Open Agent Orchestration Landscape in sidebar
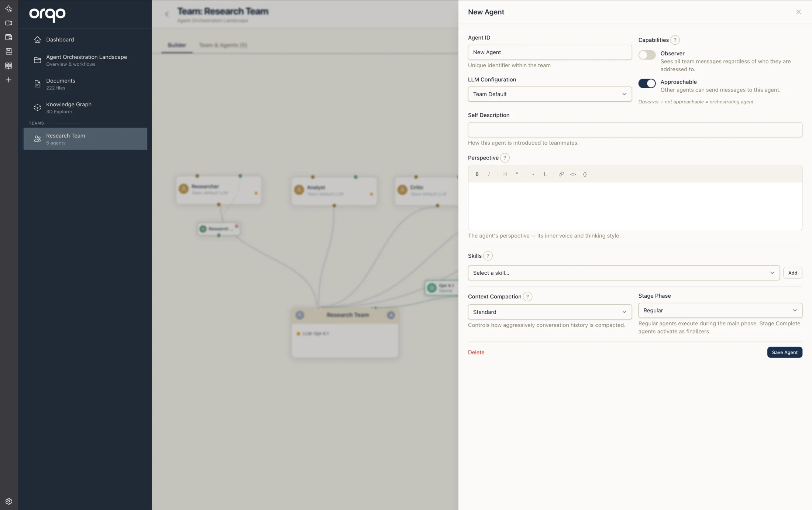Screen dimensions: 812x510 tap(85, 60)
